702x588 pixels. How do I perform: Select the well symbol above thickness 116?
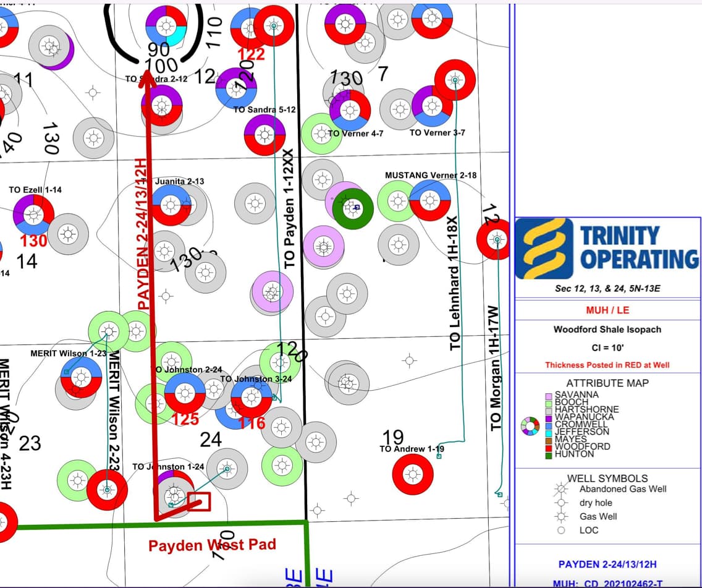coord(251,397)
